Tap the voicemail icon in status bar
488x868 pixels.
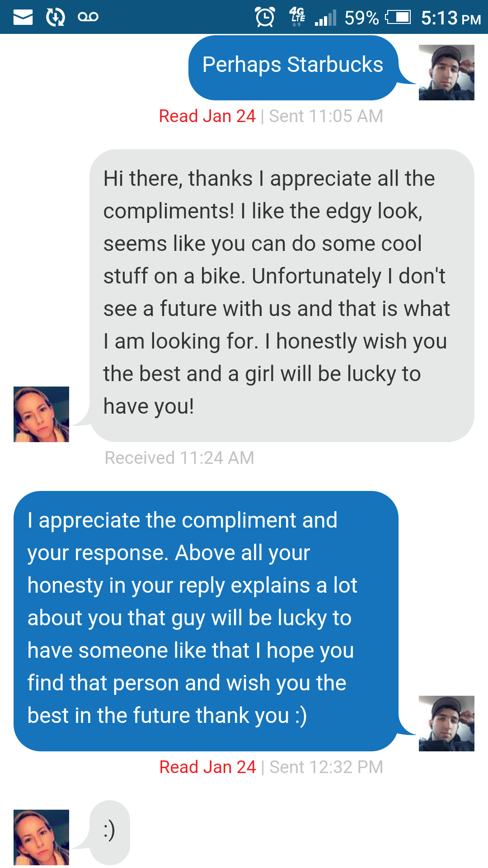click(x=88, y=17)
